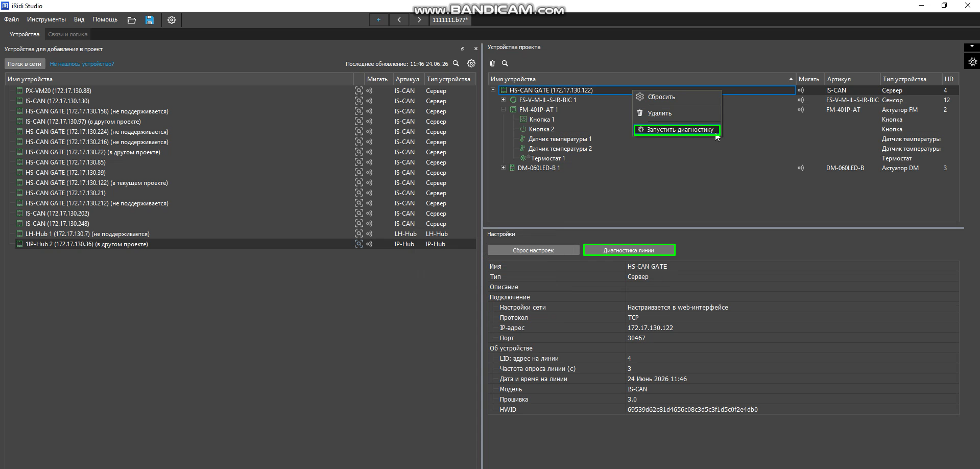Click the Порт value '30467'

(636, 338)
